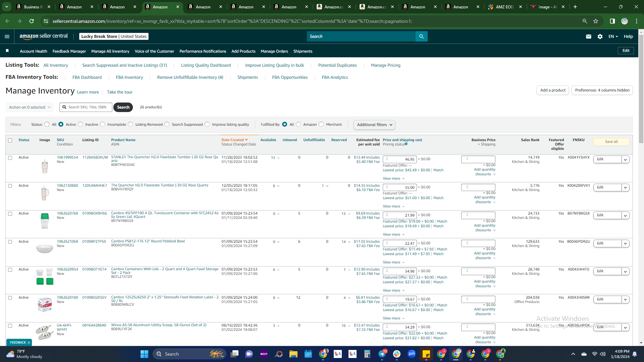
Task: Open Zoom app from taskbar
Action: [412, 354]
